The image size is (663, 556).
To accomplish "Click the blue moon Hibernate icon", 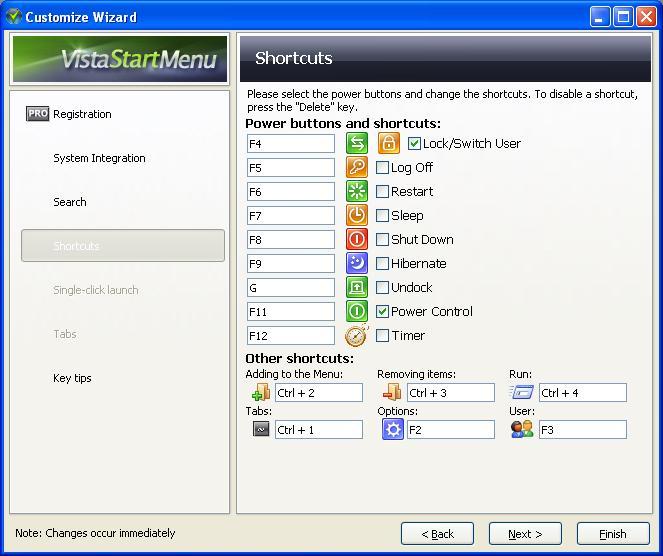I will point(357,263).
